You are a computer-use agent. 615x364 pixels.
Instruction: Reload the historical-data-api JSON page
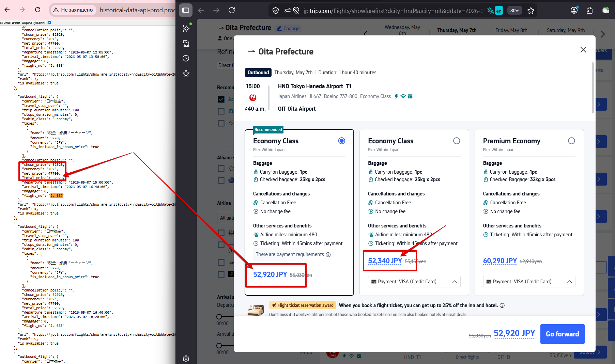tap(38, 10)
